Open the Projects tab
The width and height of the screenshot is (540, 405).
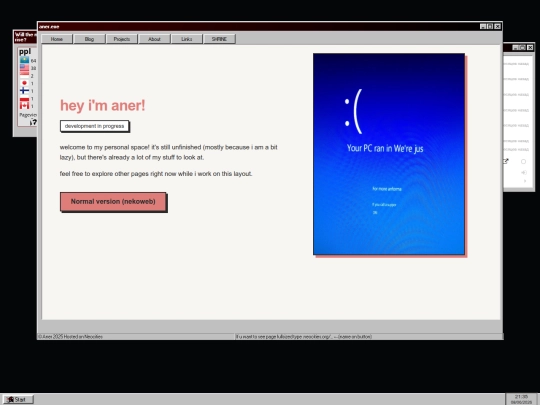click(122, 39)
